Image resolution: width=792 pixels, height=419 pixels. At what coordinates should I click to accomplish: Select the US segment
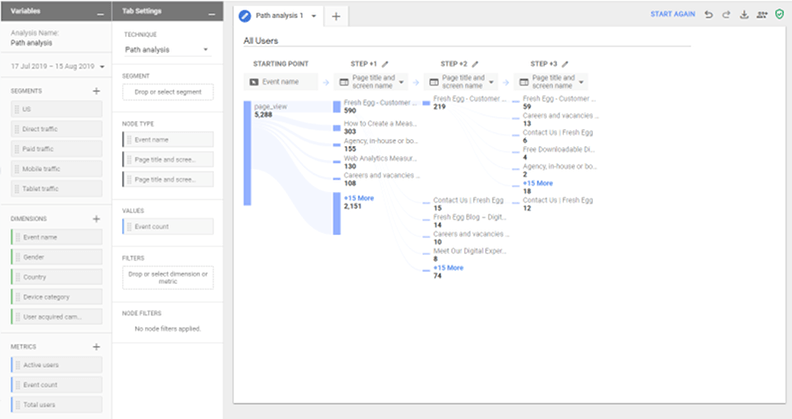tap(57, 109)
